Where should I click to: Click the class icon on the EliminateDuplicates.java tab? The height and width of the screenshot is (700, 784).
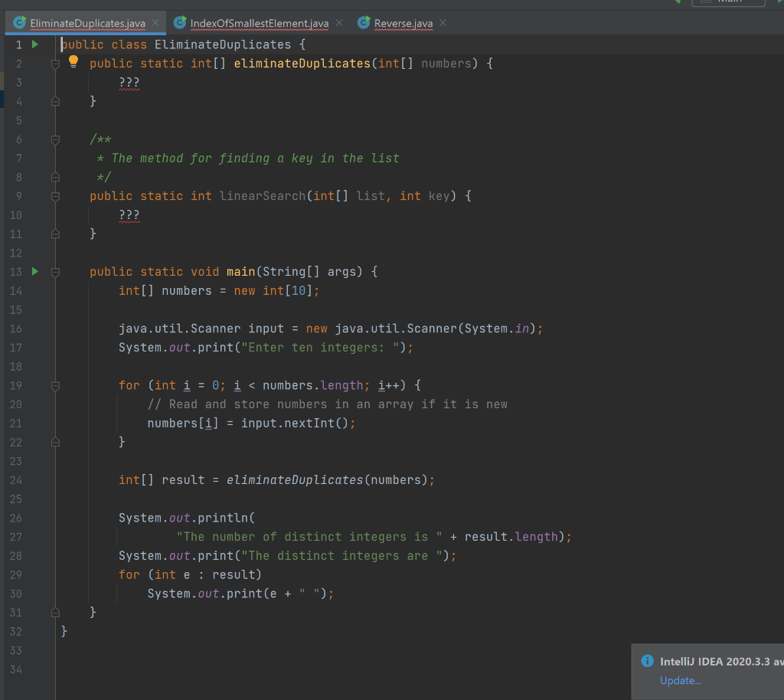[x=19, y=22]
